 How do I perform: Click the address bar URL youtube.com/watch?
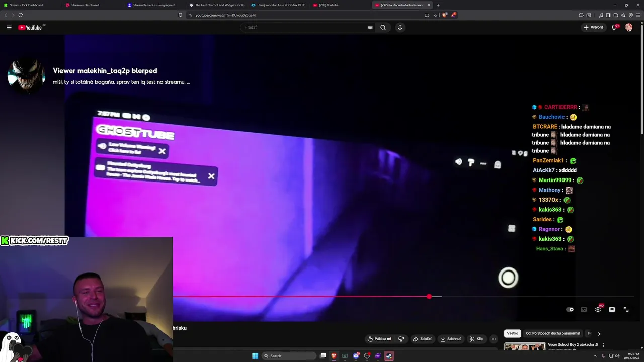pos(225,15)
